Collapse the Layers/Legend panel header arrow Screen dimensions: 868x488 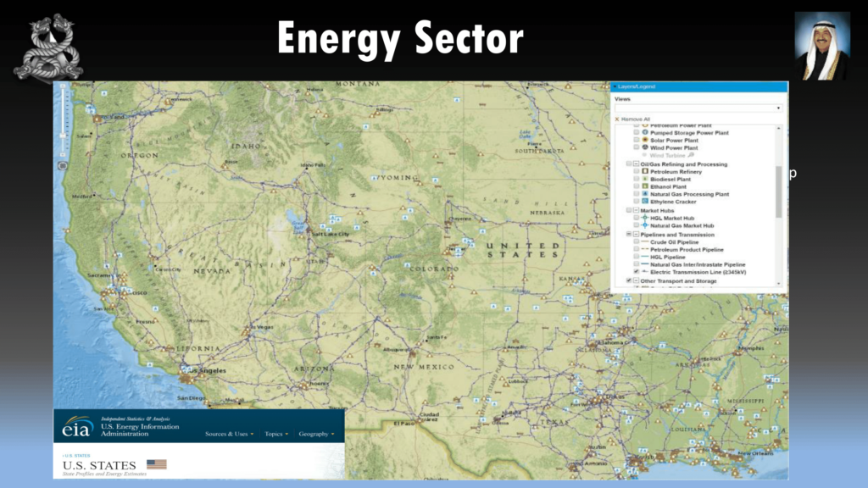click(615, 86)
